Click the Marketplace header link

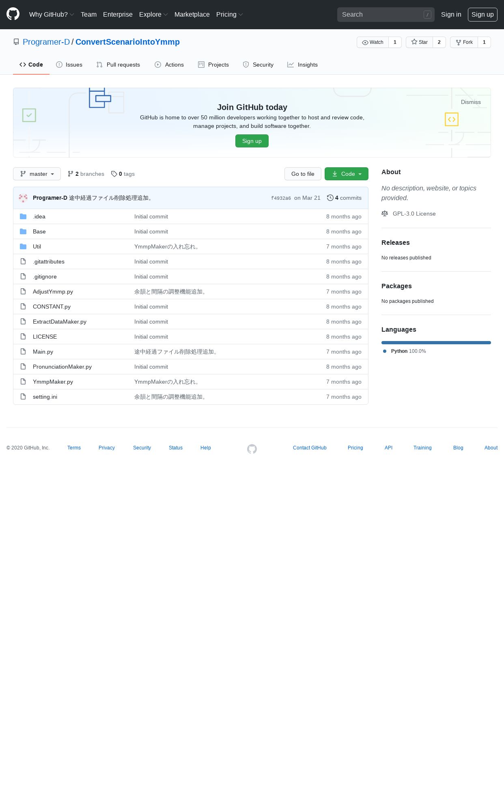tap(192, 15)
